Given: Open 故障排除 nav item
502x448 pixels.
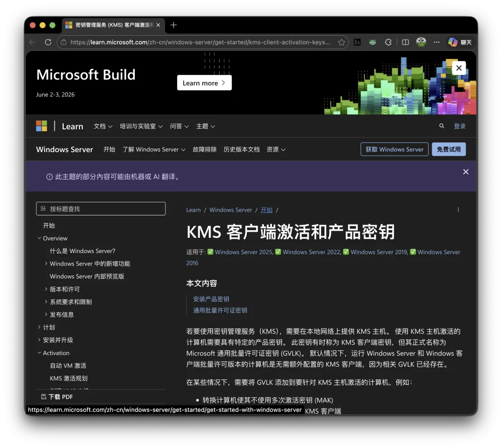Looking at the screenshot, I should click(205, 149).
